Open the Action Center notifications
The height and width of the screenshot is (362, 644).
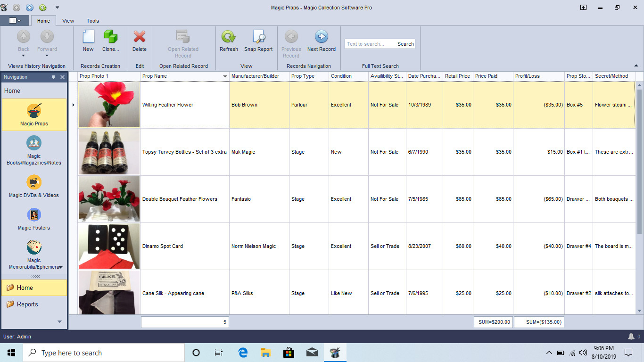(x=628, y=353)
